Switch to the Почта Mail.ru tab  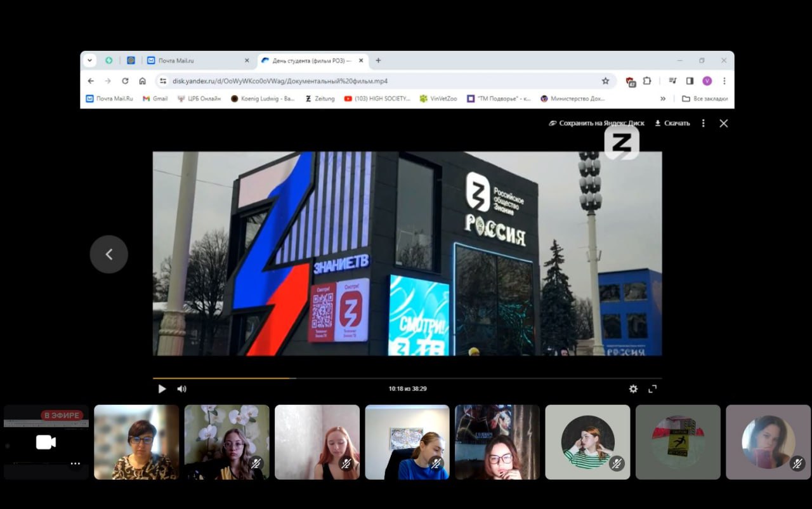tap(198, 60)
